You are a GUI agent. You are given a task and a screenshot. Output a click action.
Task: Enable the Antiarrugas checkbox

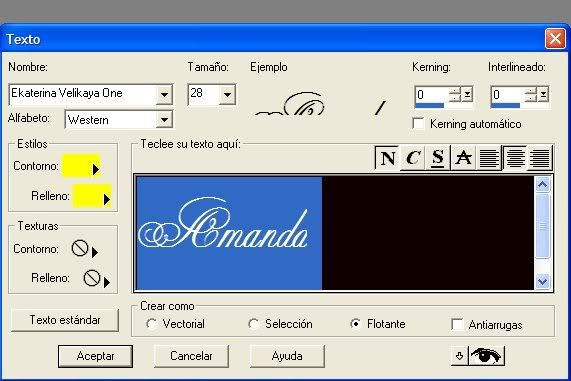coord(457,324)
